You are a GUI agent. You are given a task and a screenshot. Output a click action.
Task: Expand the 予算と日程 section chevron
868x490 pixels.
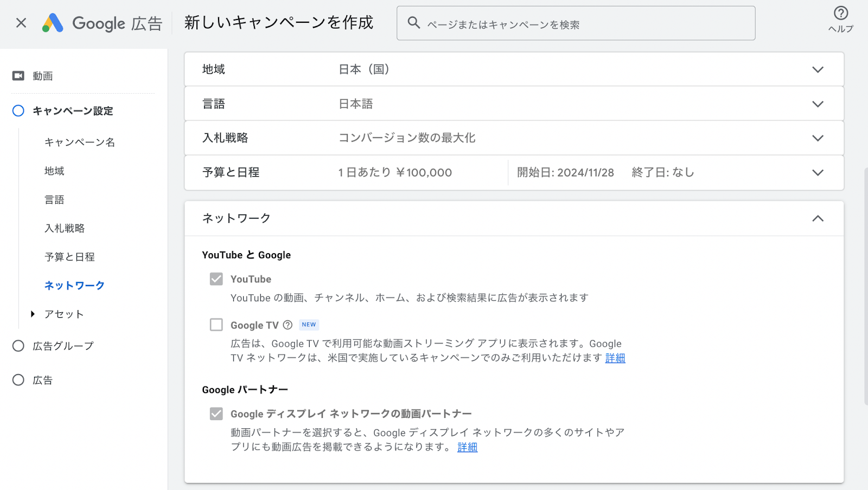coord(818,172)
